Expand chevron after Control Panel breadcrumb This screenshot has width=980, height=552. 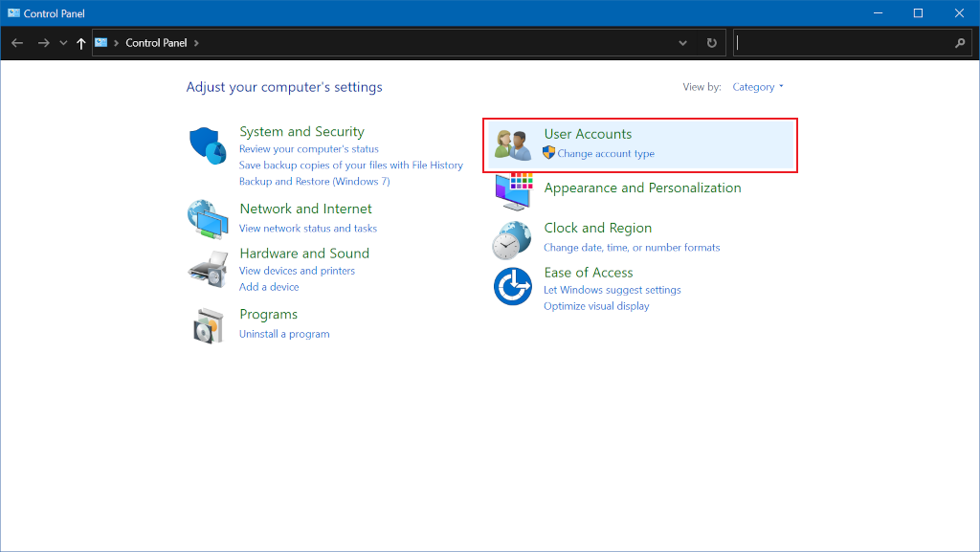pos(196,43)
